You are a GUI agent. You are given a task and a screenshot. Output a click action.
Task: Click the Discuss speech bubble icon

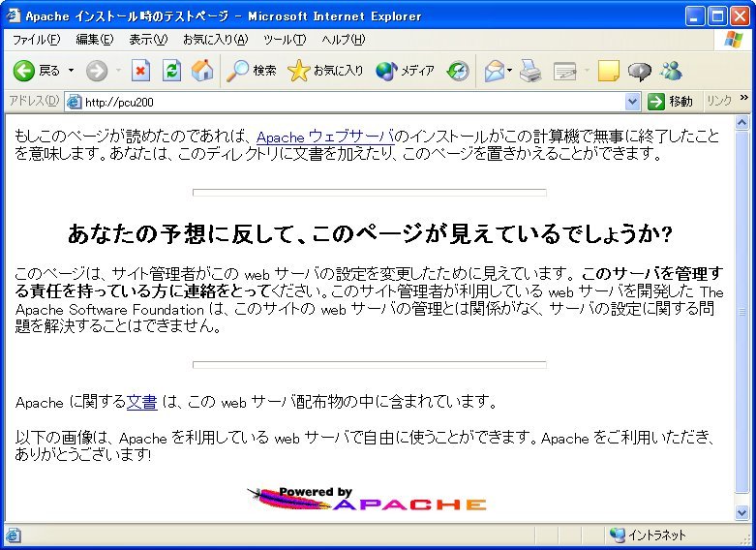coord(639,72)
